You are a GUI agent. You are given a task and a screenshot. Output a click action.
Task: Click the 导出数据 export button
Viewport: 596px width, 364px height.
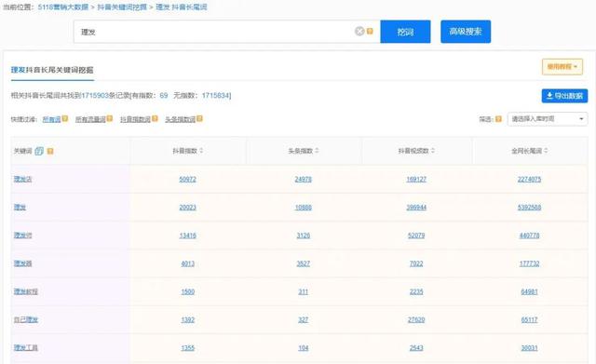564,96
